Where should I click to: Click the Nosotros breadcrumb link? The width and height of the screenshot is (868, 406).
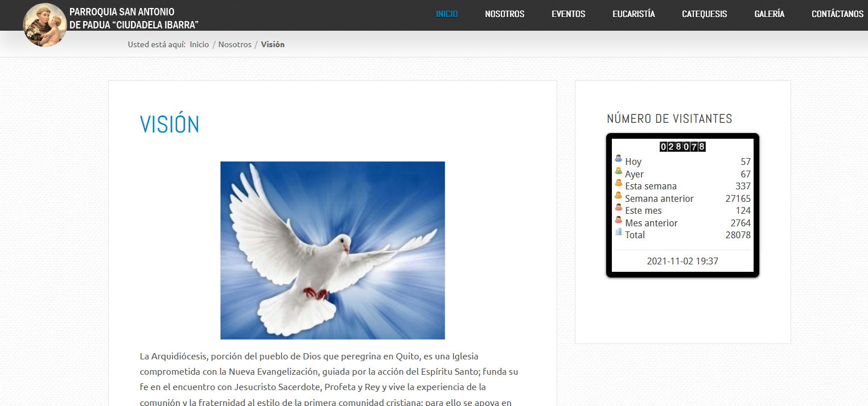click(235, 44)
